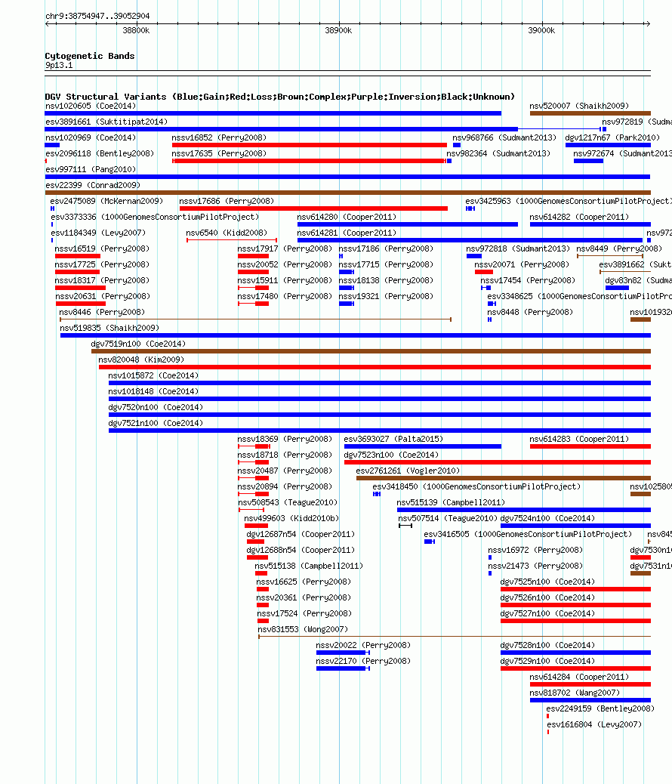Select esv3373336 1000 Genomes variant label

(155, 218)
